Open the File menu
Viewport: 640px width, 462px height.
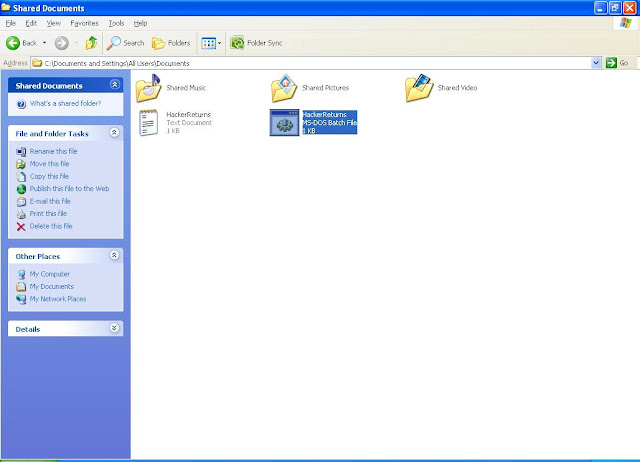click(11, 23)
